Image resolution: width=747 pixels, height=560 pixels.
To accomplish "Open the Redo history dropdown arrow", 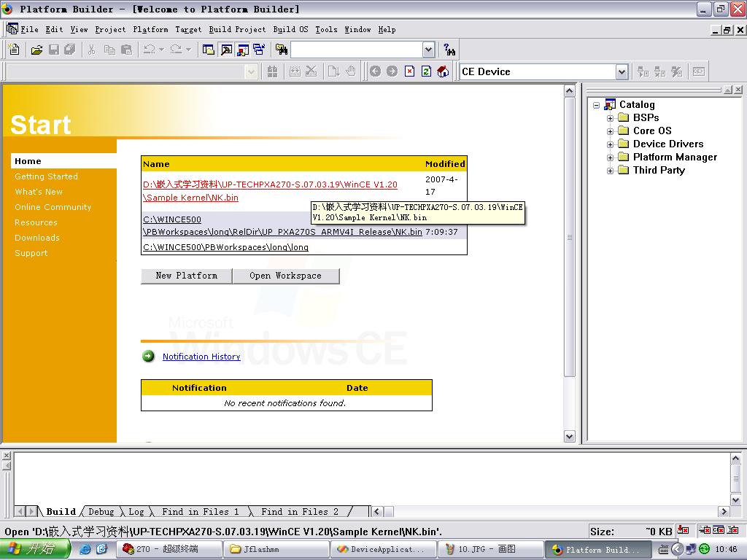I will (x=189, y=50).
